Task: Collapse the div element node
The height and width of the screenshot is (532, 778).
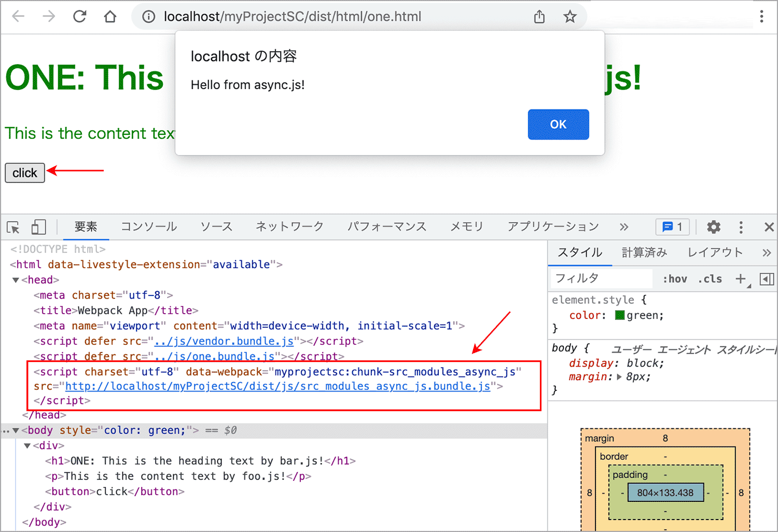Action: coord(27,446)
